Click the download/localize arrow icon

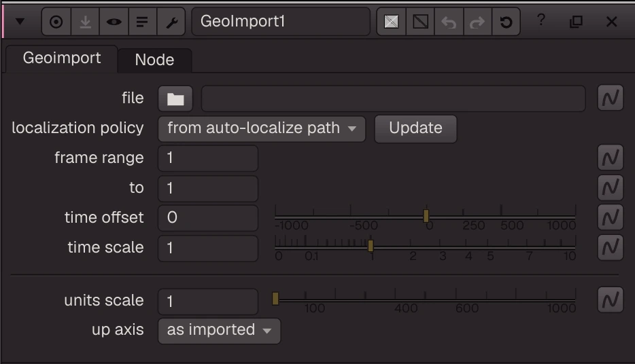(85, 22)
